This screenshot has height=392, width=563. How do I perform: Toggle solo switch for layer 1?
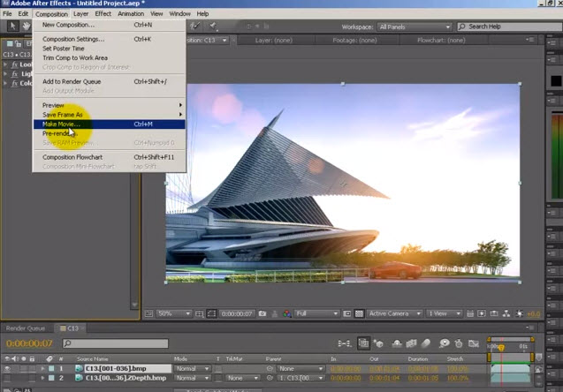click(24, 369)
